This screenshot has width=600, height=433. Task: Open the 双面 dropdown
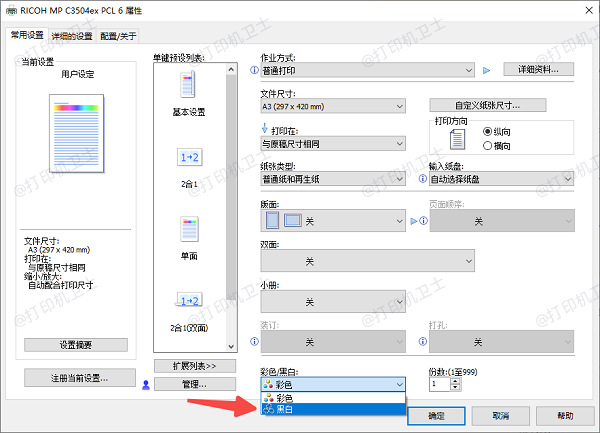[368, 261]
